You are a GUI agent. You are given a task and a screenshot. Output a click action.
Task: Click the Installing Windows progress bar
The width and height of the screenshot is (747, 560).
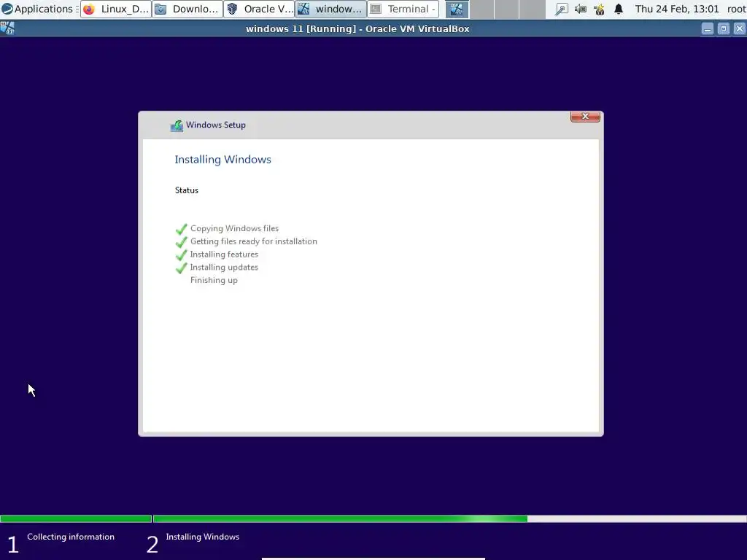coord(449,518)
